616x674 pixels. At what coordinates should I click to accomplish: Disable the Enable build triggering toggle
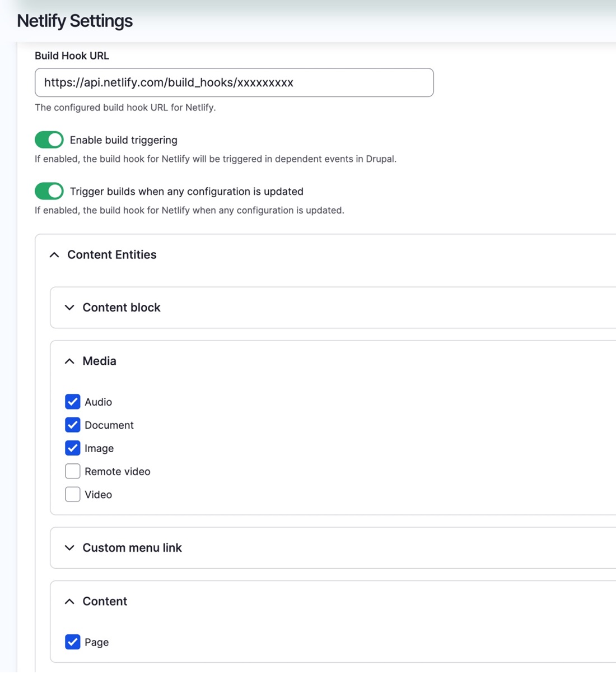click(x=49, y=140)
